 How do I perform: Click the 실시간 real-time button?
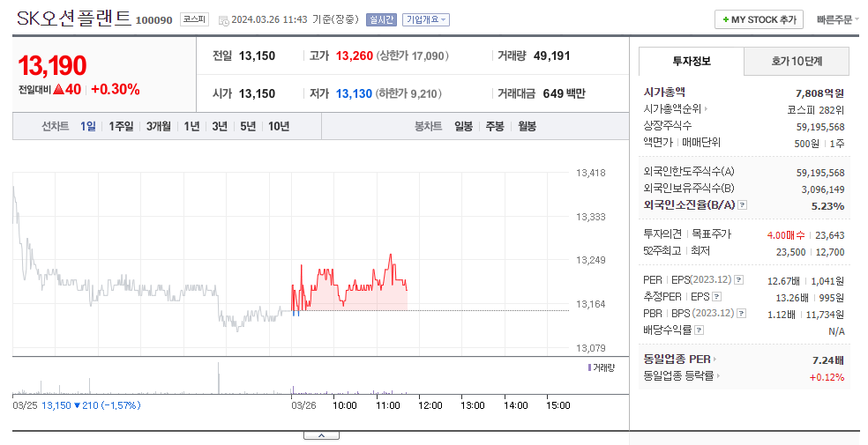[x=381, y=20]
